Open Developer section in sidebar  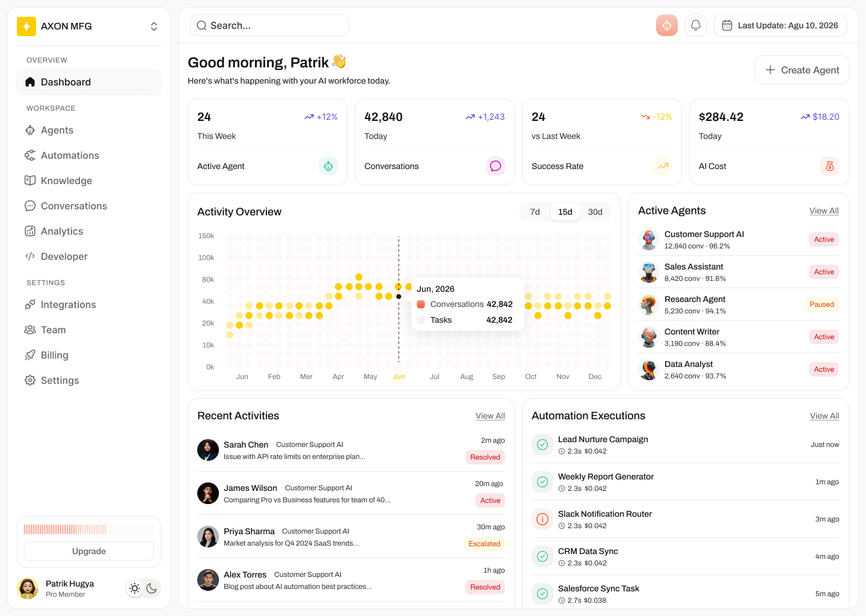click(x=89, y=256)
